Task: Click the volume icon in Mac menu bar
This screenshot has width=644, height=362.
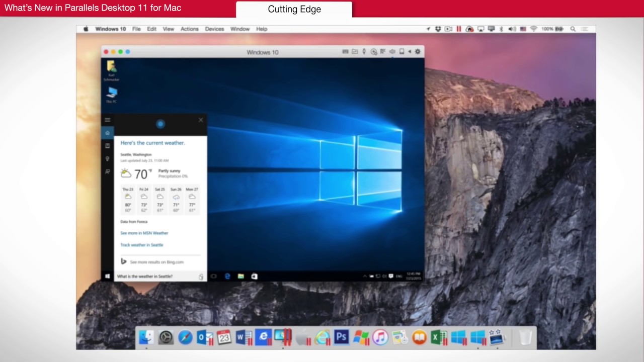Action: [512, 29]
